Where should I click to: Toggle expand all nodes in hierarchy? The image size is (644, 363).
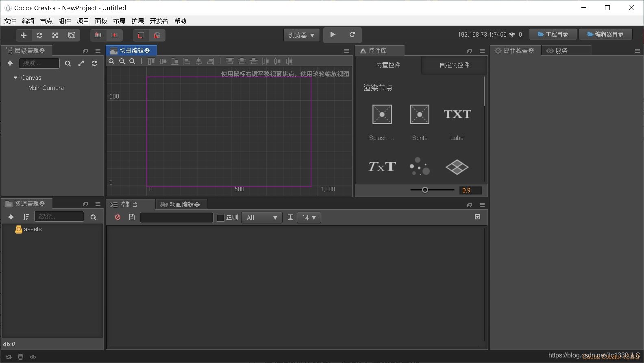(x=81, y=63)
